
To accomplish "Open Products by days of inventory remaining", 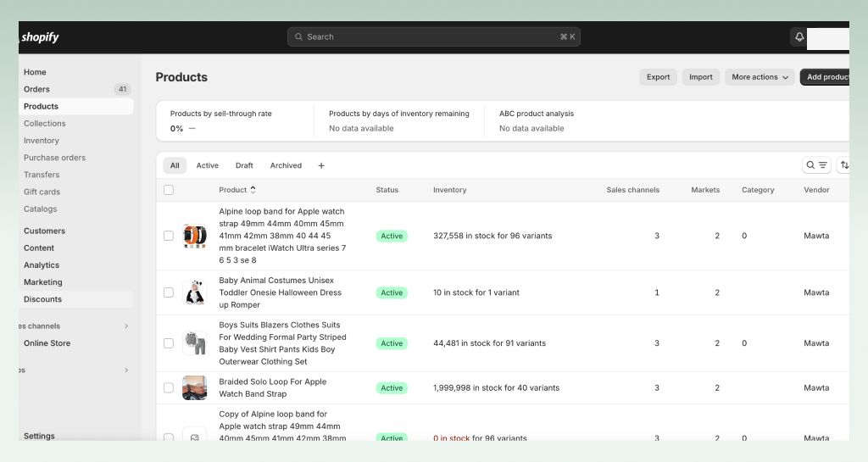I will [398, 120].
